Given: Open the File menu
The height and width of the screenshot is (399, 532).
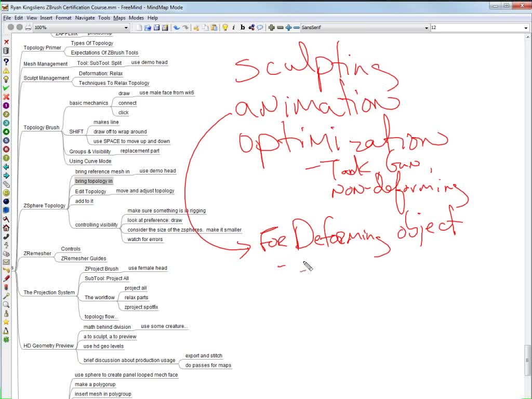Looking at the screenshot, I should coord(7,18).
